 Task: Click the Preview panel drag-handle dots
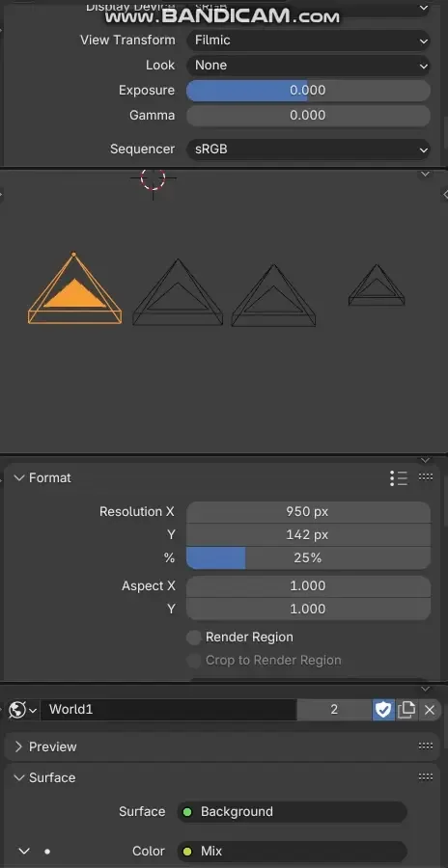(425, 746)
